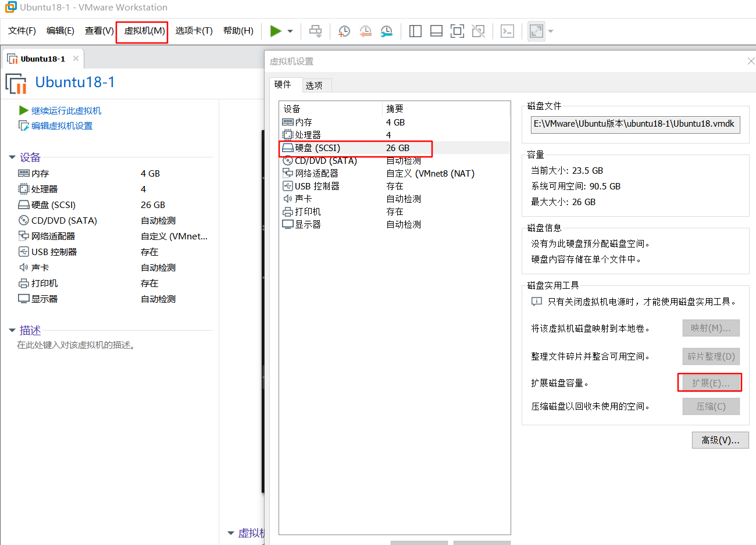Viewport: 756px width, 545px height.
Task: Toggle the library panel icon
Action: [415, 31]
